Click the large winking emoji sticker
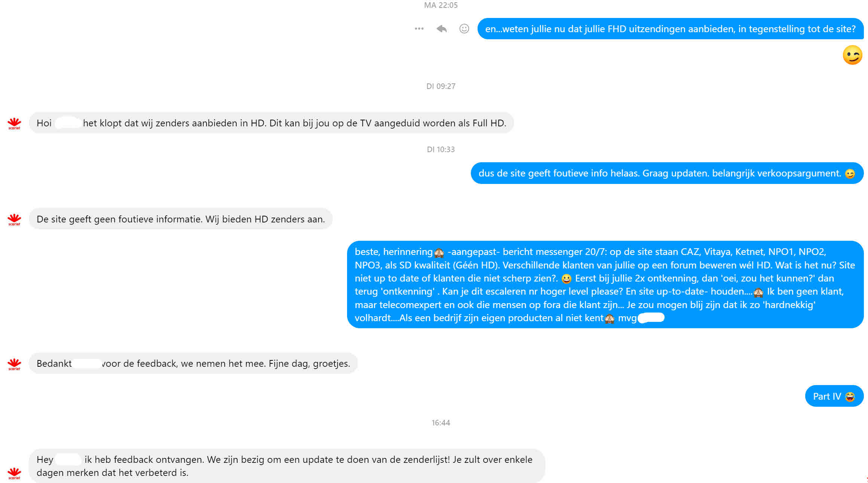 point(852,55)
